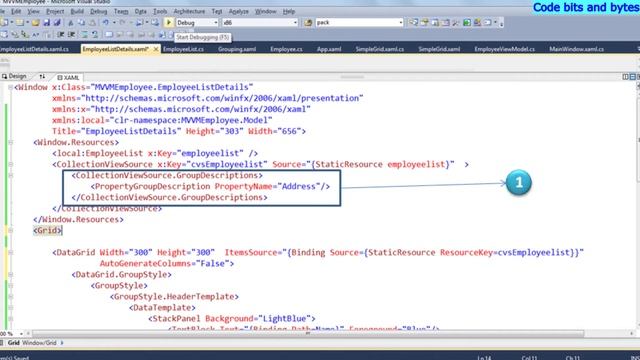Click the Toggle Bookmark icon

click(x=109, y=35)
